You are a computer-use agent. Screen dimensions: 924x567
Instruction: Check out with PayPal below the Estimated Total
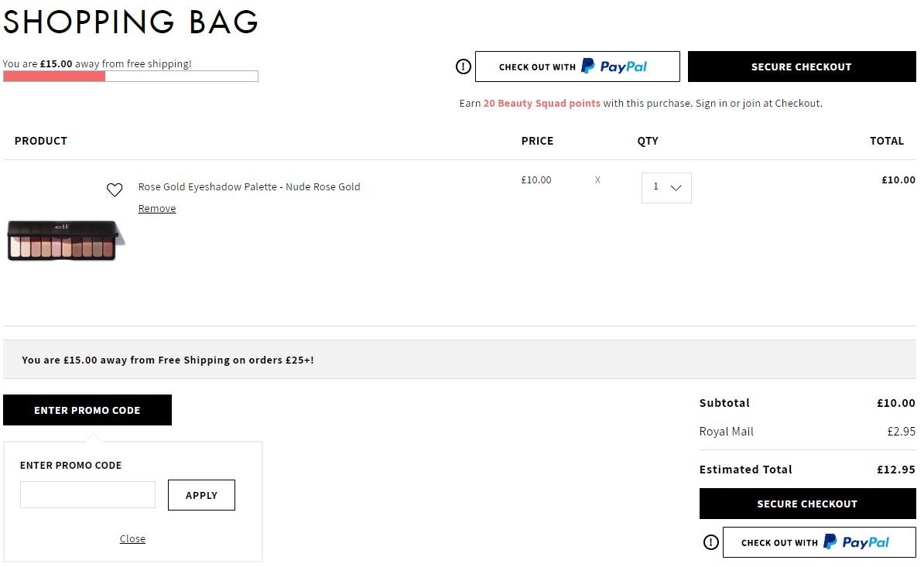[x=819, y=542]
